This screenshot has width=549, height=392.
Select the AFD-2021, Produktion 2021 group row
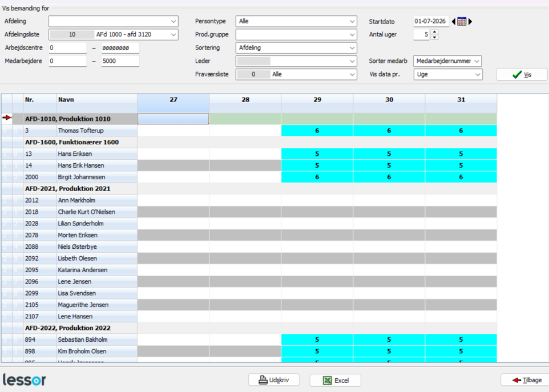[x=249, y=189]
